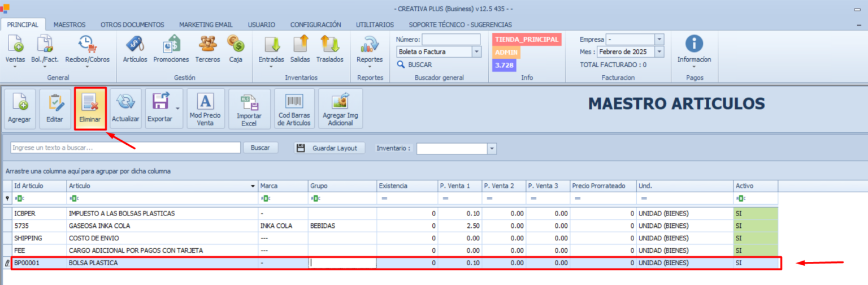Open Terceros in the ribbon
The height and width of the screenshot is (285, 868).
207,49
